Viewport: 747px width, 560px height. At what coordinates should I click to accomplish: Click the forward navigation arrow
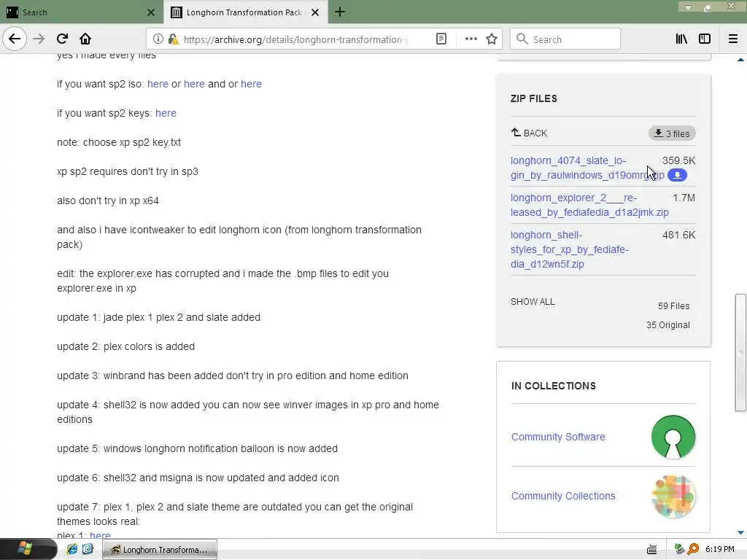(x=39, y=39)
